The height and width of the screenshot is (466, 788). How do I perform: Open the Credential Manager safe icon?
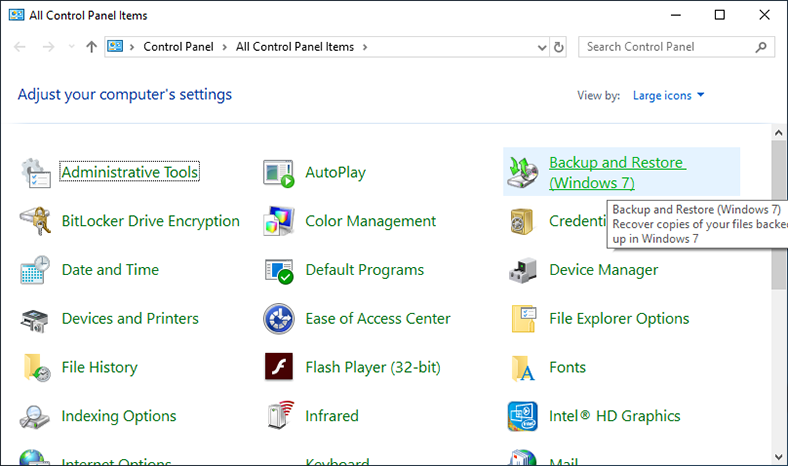click(x=522, y=221)
